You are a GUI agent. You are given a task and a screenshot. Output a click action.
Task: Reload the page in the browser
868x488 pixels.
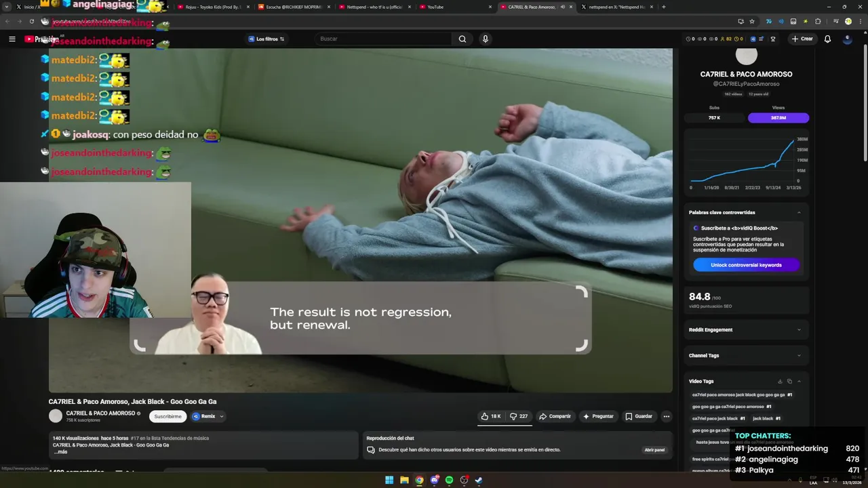coord(31,21)
